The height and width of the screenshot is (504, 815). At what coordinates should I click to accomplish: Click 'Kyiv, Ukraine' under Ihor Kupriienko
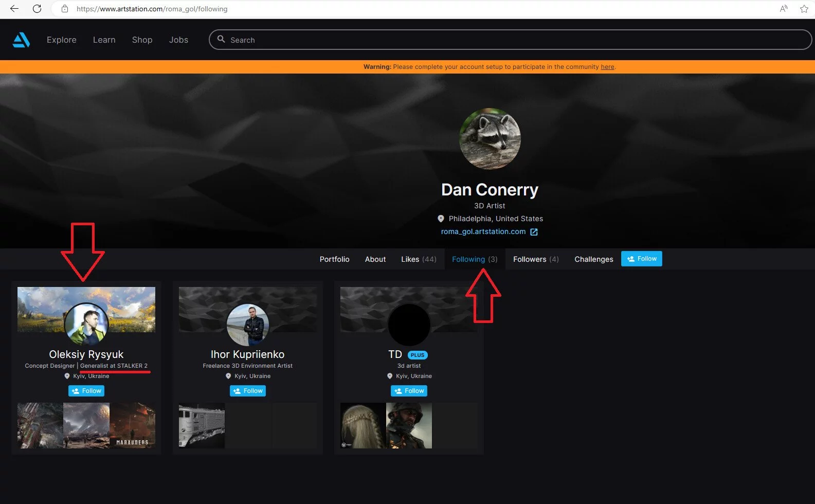pos(252,376)
